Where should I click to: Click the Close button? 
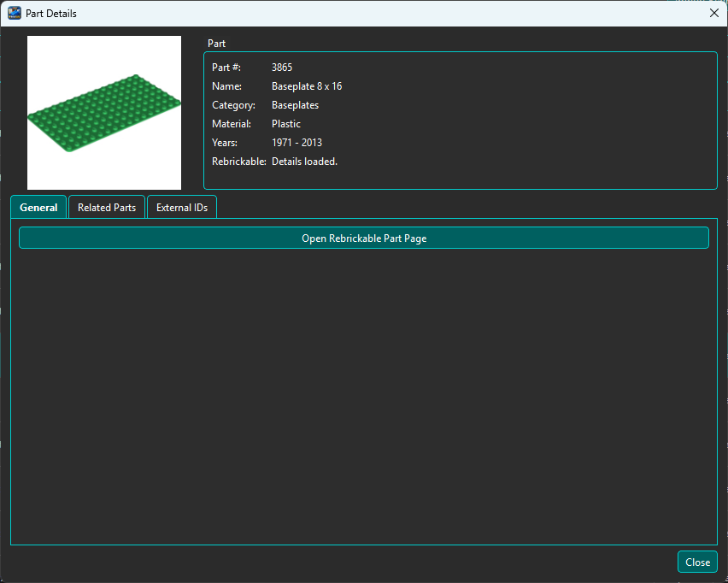pyautogui.click(x=697, y=562)
